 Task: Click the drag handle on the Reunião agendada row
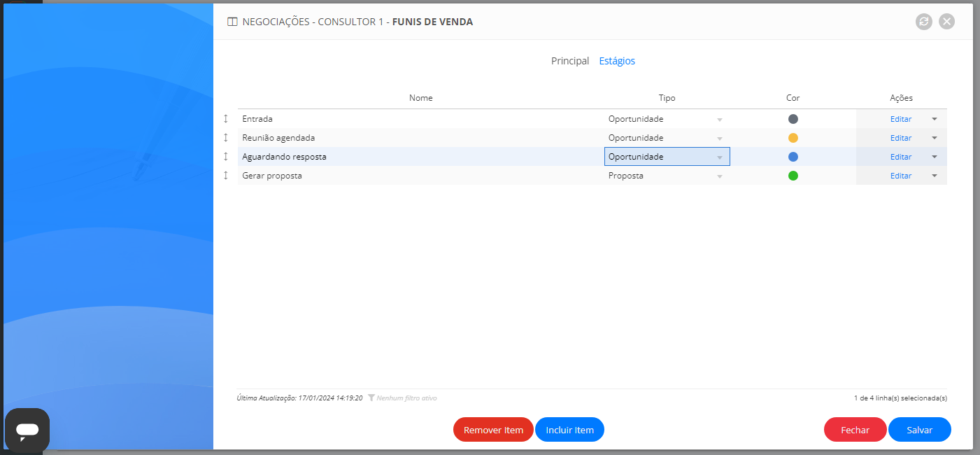click(225, 137)
